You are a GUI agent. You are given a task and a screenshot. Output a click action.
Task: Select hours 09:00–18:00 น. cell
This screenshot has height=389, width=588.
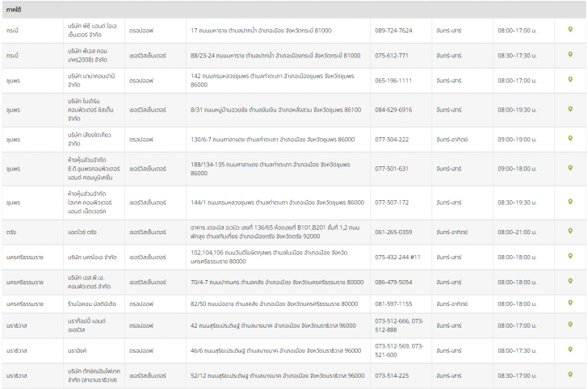517,169
